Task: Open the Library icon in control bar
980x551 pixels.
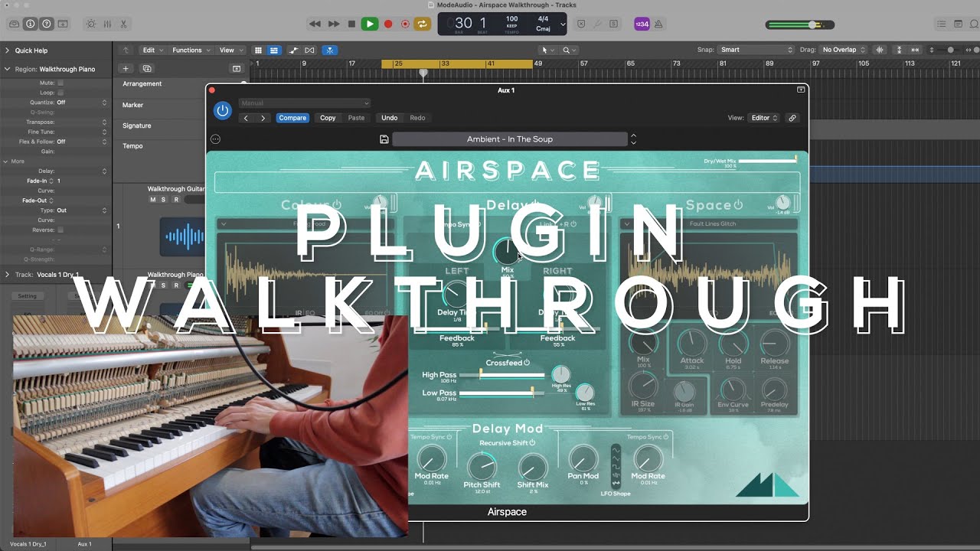Action: click(12, 24)
